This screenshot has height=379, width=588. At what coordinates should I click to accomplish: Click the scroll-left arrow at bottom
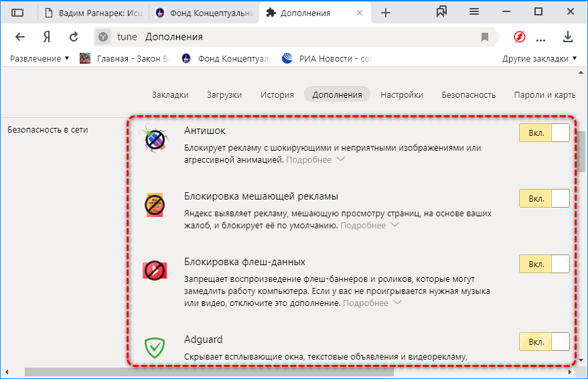[x=7, y=372]
